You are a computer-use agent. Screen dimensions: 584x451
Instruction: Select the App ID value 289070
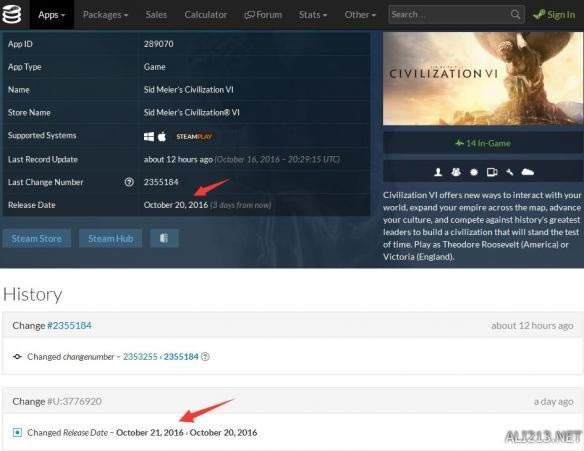159,44
